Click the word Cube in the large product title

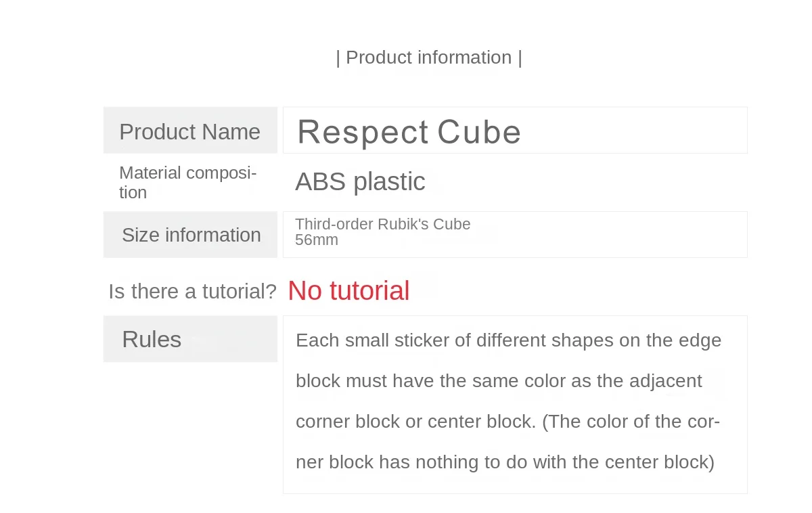[x=479, y=132]
